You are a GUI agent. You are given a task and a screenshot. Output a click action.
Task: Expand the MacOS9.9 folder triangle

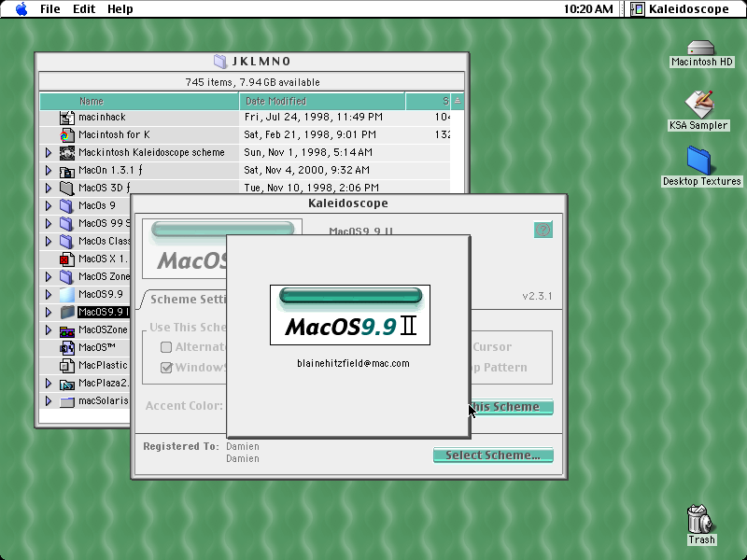[49, 294]
